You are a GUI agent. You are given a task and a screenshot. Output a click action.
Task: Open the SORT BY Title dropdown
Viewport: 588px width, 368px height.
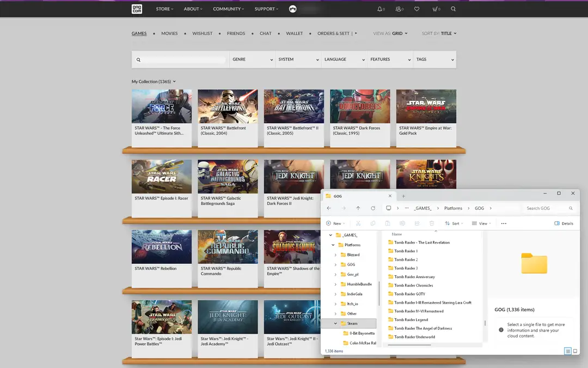point(445,33)
